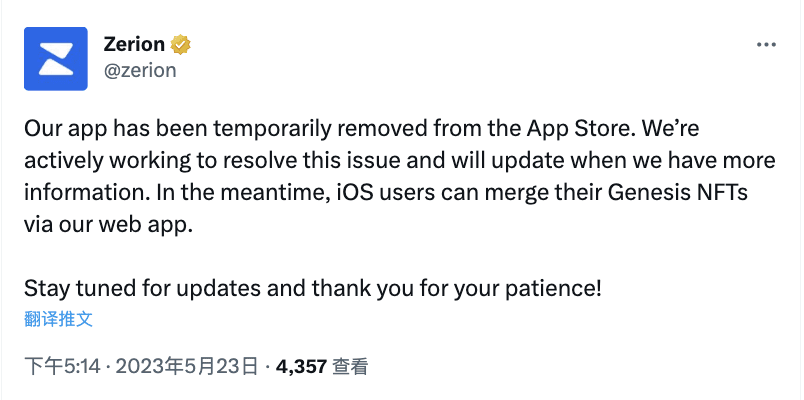
Task: Click the 4,357 view count number
Action: tap(302, 367)
